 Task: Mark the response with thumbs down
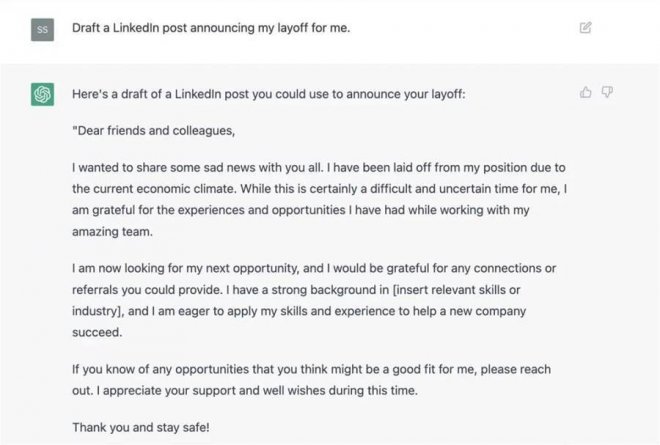tap(607, 92)
